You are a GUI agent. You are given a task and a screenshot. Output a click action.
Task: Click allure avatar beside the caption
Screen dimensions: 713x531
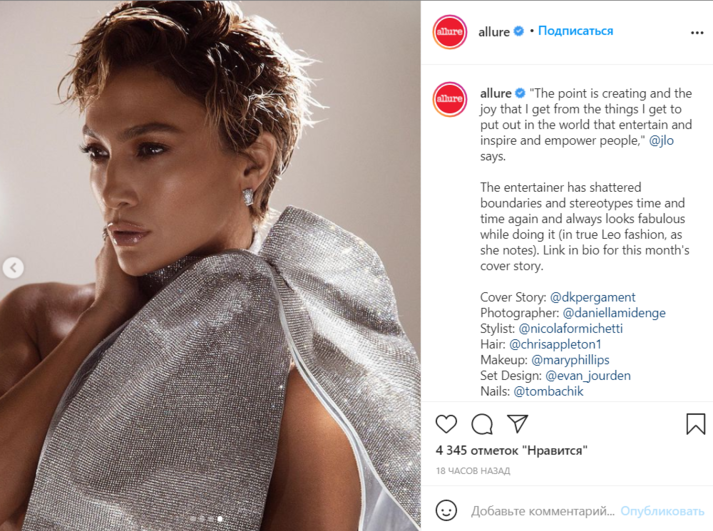[450, 99]
